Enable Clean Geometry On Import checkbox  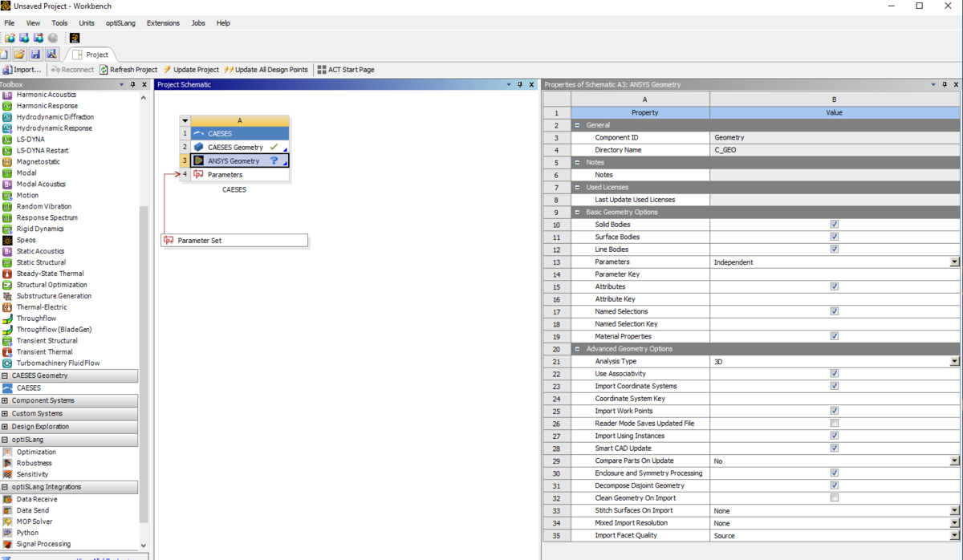click(835, 498)
